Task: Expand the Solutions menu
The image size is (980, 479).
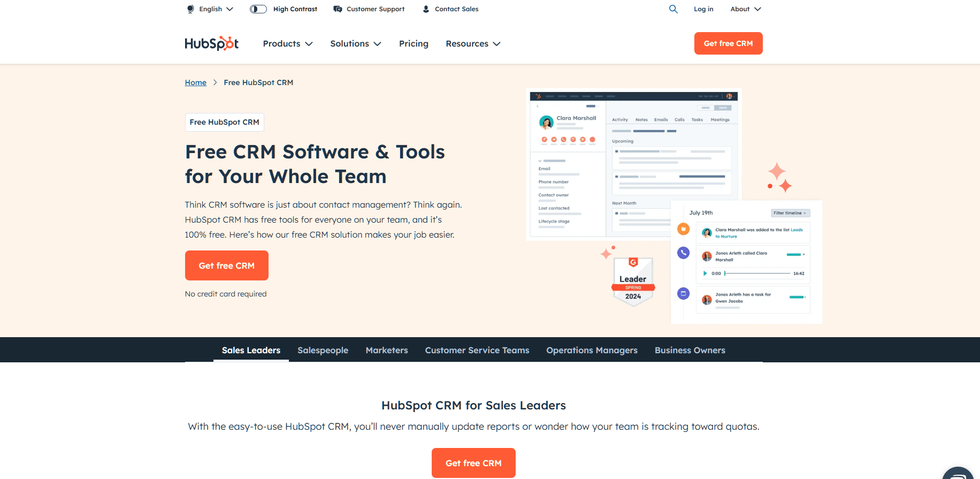Action: point(356,43)
